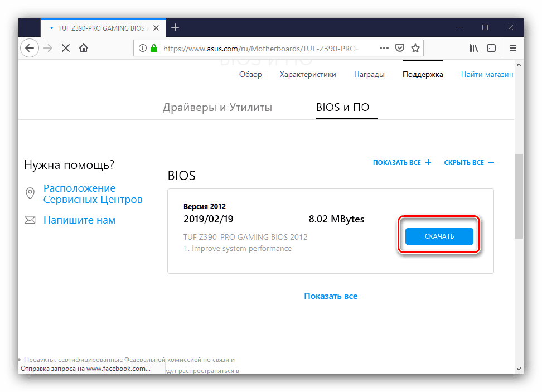Save page to Pocket icon
Image resolution: width=542 pixels, height=392 pixels.
[x=400, y=48]
